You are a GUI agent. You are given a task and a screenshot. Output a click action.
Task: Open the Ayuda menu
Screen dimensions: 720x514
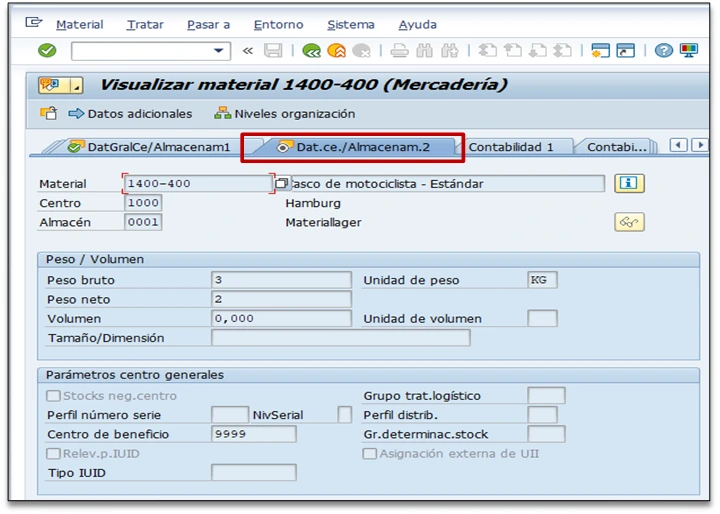[x=417, y=24]
